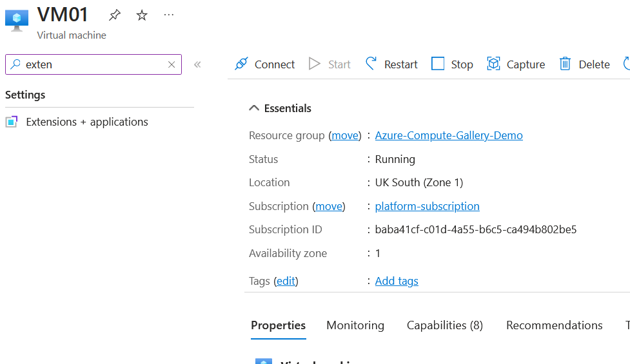Open Azure-Compute-Gallery-Demo resource group link
Screen dimensions: 630x364
tap(449, 135)
